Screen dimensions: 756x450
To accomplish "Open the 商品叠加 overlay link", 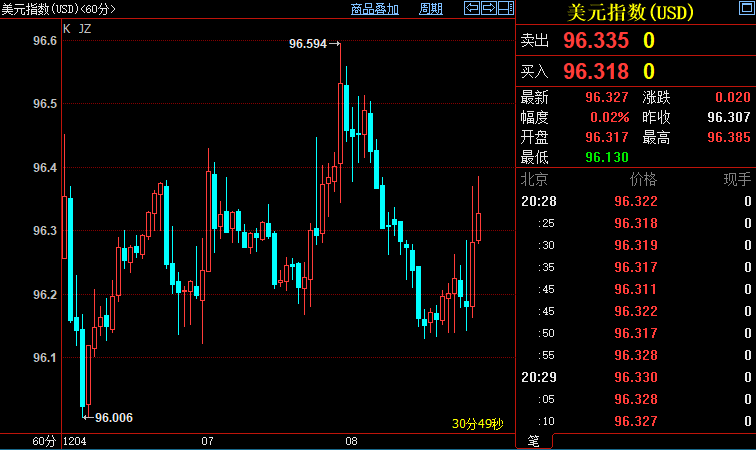I will [375, 9].
